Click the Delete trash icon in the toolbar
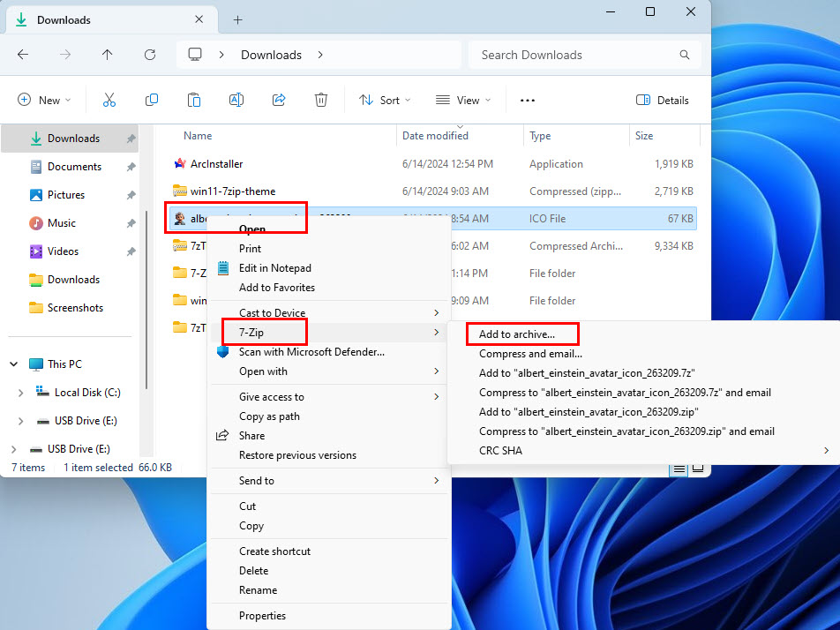The height and width of the screenshot is (630, 840). [x=321, y=100]
